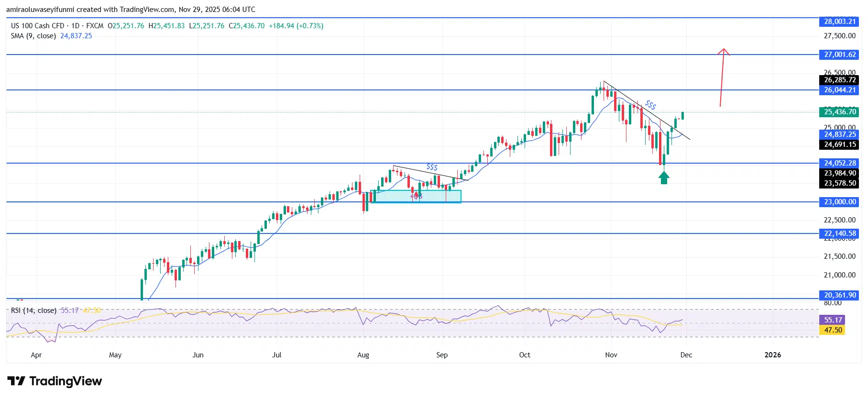
Task: Click the low value L25,251.76 in legend
Action: click(207, 26)
